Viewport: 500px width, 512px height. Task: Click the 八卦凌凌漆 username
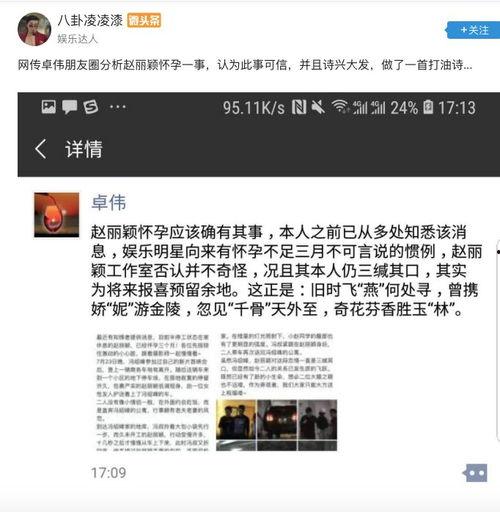click(x=90, y=20)
